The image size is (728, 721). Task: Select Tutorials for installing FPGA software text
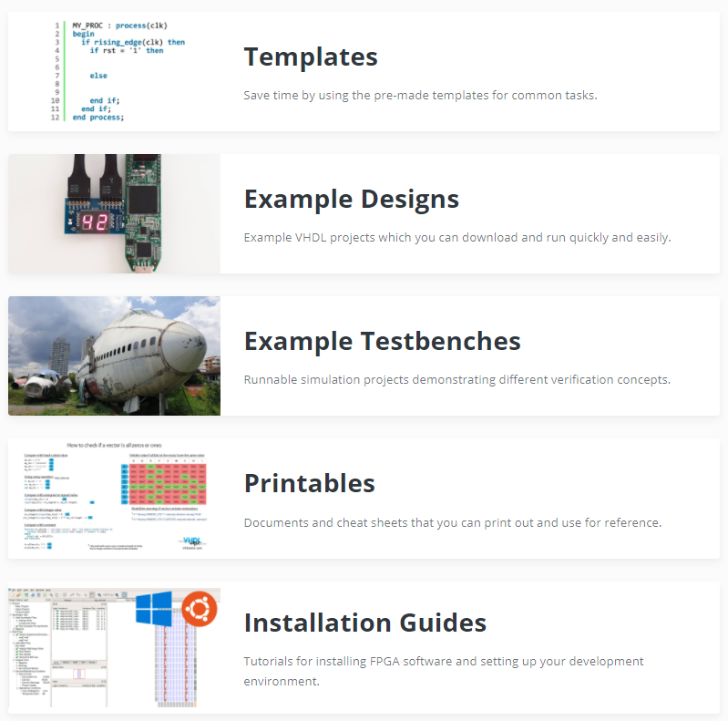[444, 671]
